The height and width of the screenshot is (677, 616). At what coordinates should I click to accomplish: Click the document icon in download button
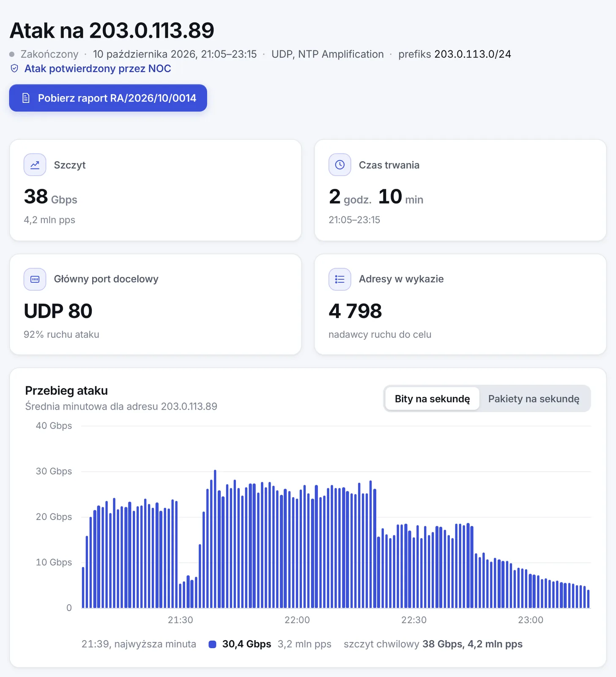pyautogui.click(x=26, y=98)
